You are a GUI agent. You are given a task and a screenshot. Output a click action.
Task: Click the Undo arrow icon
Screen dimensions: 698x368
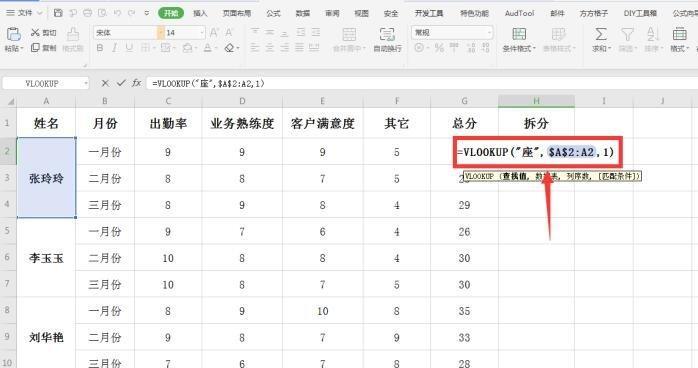click(117, 13)
